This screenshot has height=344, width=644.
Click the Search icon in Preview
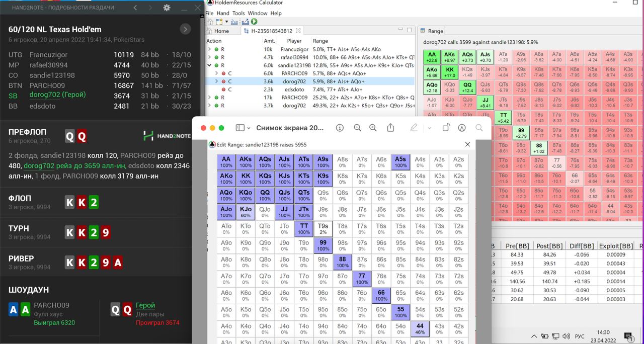pos(479,128)
